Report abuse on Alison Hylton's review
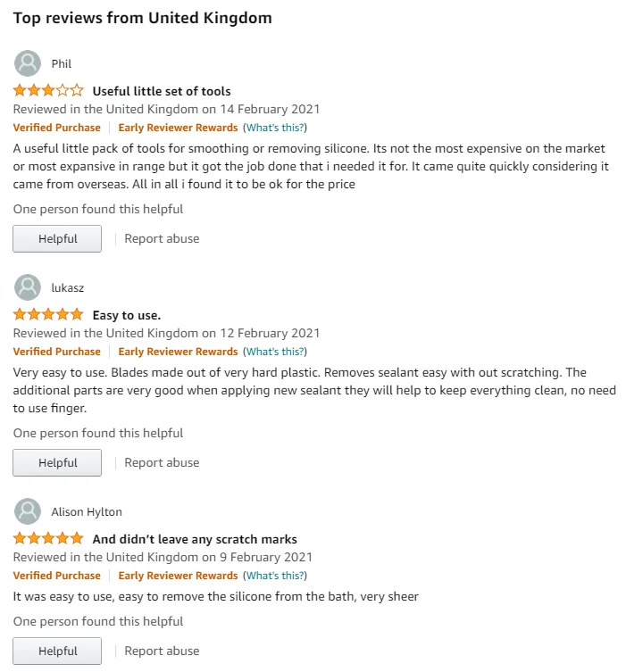The height and width of the screenshot is (672, 626). pyautogui.click(x=162, y=651)
